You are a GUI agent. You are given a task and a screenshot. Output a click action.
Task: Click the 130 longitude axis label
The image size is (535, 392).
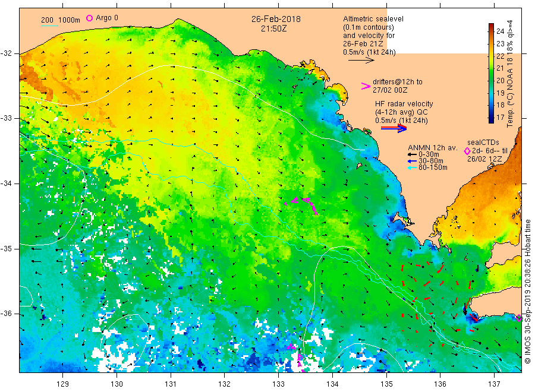117,384
